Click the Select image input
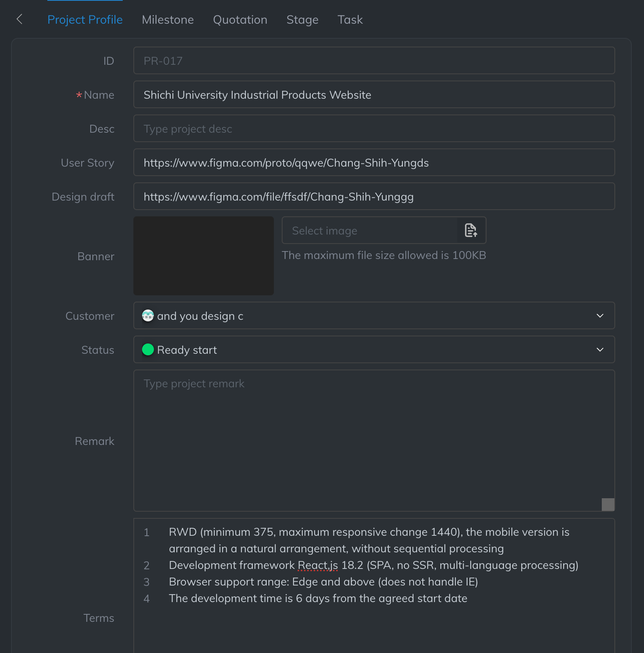 point(369,231)
